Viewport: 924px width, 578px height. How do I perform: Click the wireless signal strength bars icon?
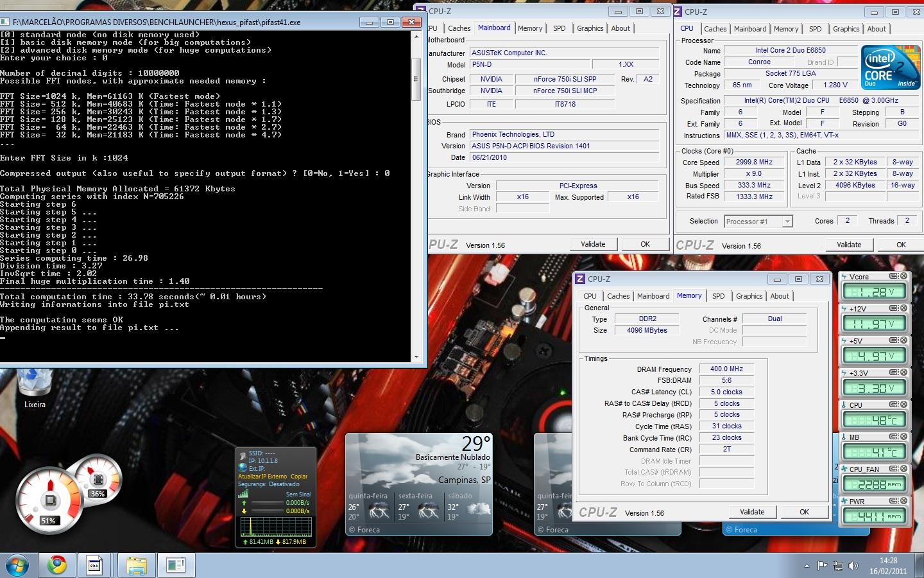pyautogui.click(x=243, y=493)
